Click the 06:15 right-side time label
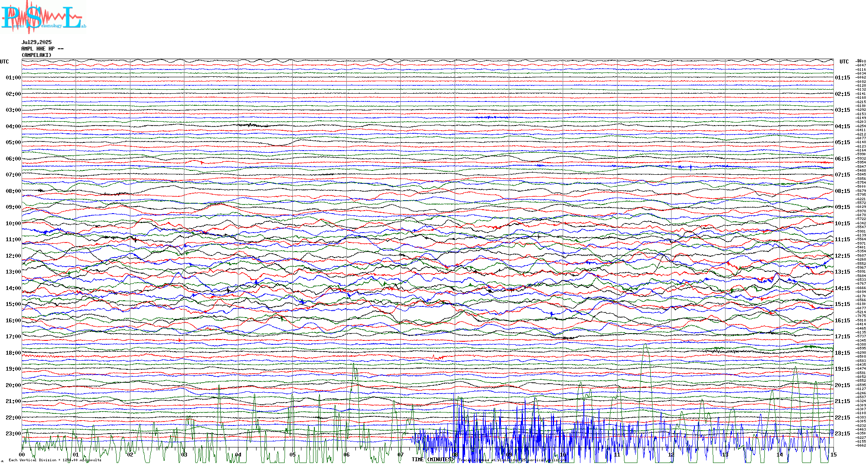The width and height of the screenshot is (868, 466). [x=843, y=159]
